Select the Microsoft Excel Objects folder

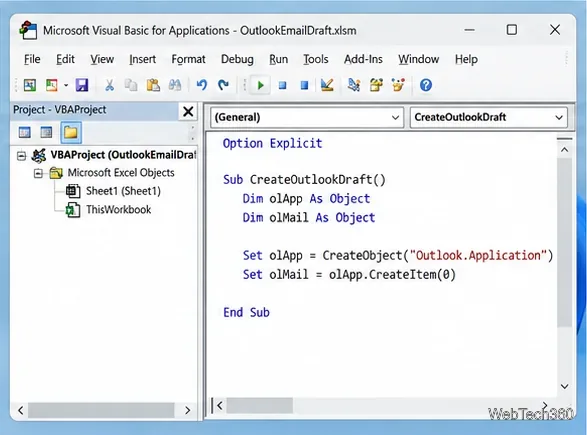coord(121,173)
